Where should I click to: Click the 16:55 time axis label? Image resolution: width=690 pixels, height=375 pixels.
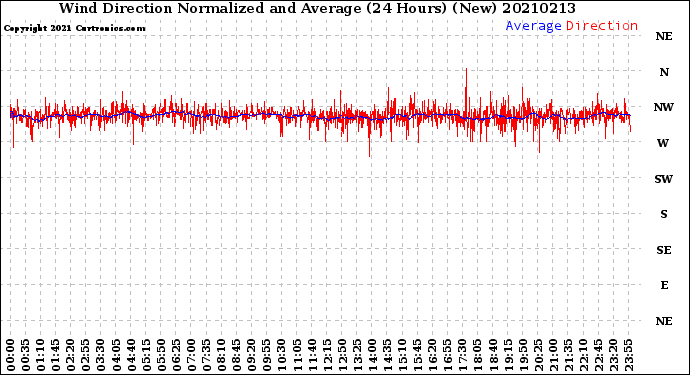click(x=448, y=355)
